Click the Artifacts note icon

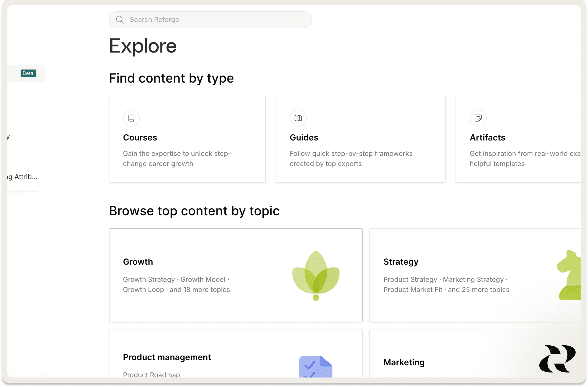(478, 118)
